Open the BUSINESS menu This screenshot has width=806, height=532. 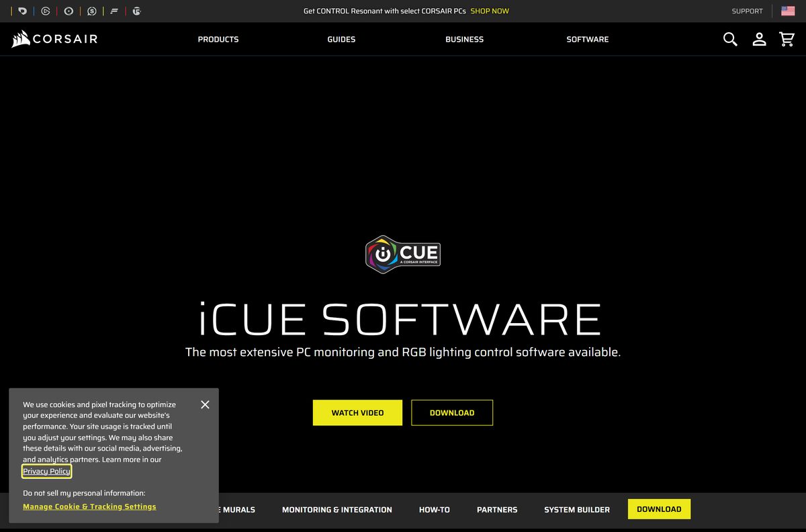(x=464, y=40)
